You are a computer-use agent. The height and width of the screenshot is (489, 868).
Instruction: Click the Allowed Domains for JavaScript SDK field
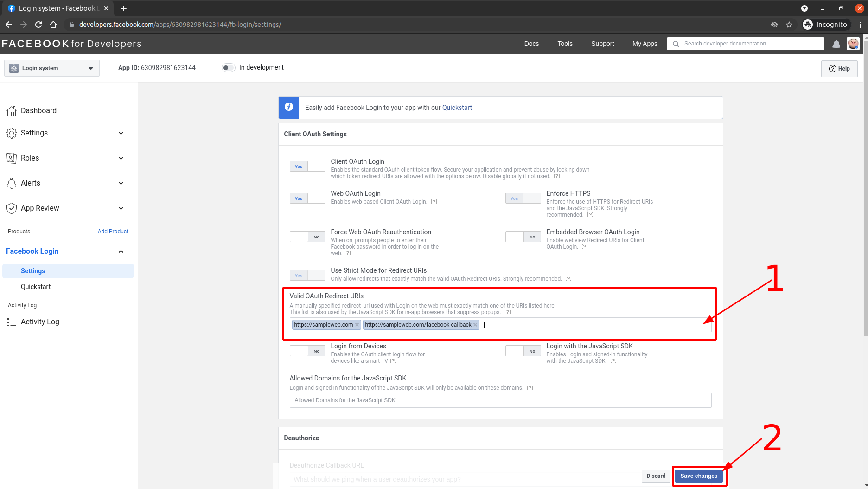500,400
